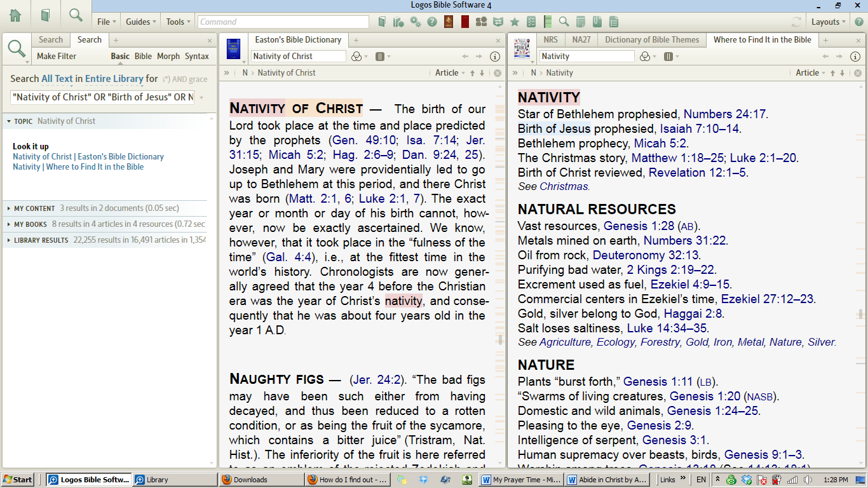Switch to Dictionary of Bible Themes tab

pos(652,39)
